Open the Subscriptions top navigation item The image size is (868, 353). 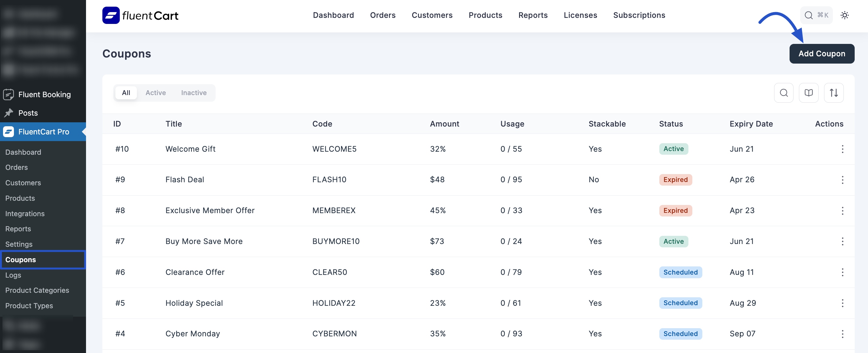click(x=639, y=15)
